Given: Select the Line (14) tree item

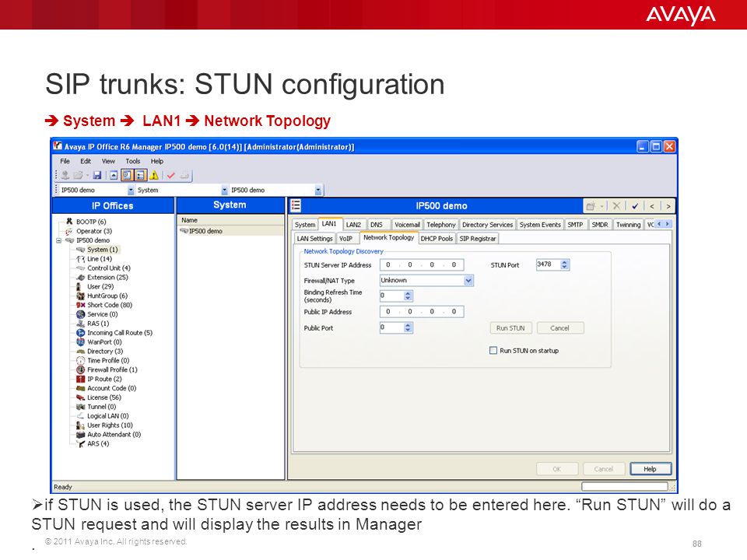Looking at the screenshot, I should [99, 259].
